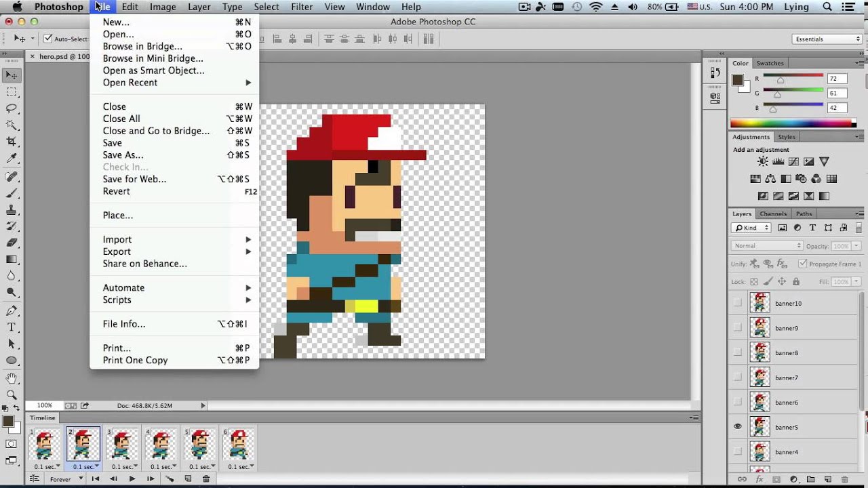This screenshot has width=868, height=488.
Task: Switch to the Swatches tab
Action: (x=770, y=63)
